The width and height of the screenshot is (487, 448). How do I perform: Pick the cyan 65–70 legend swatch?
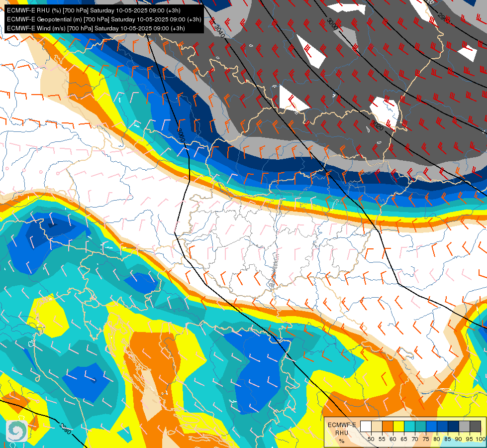pyautogui.click(x=409, y=426)
